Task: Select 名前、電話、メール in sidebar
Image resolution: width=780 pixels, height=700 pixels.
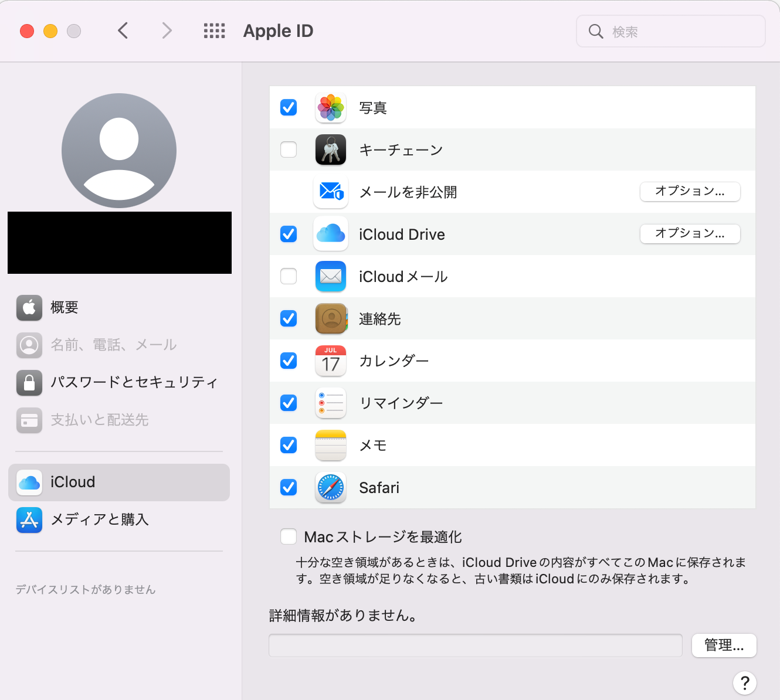Action: (x=119, y=345)
